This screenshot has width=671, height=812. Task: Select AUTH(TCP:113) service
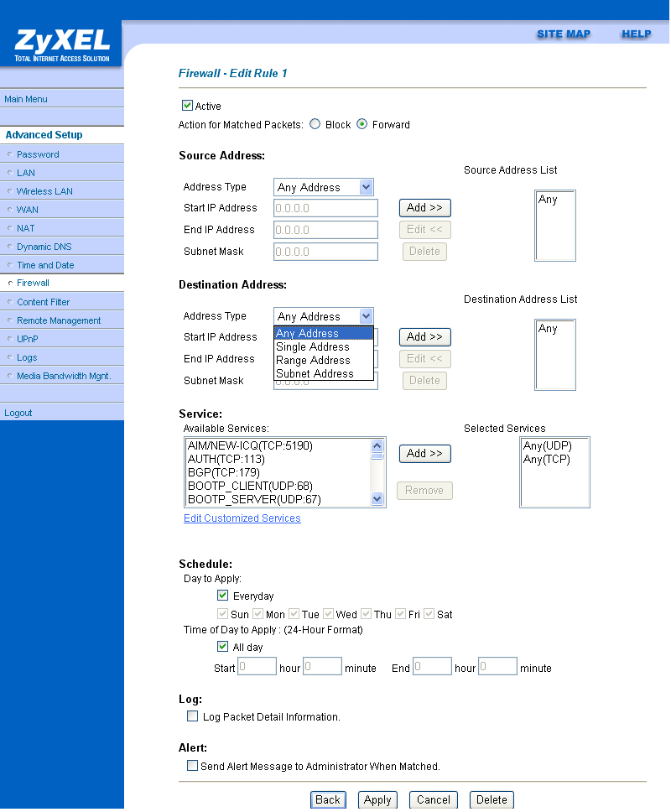point(278,459)
